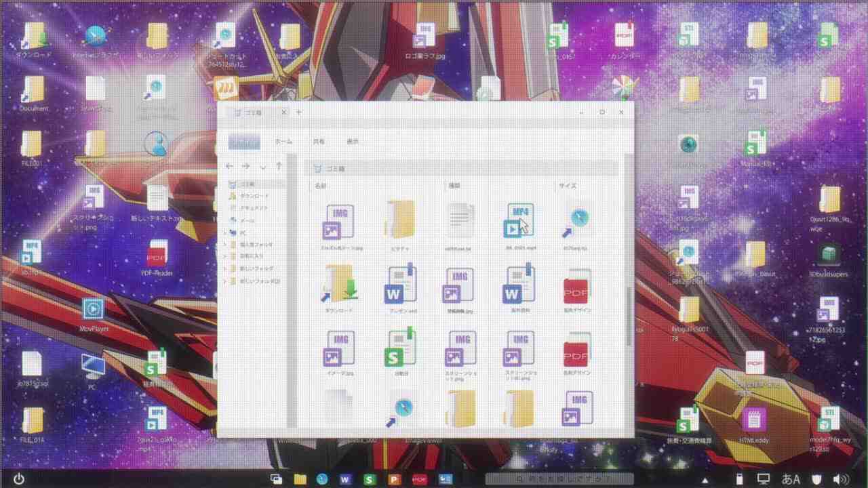Open the Word app from the taskbar
Viewport: 868px width, 488px height.
[x=345, y=479]
